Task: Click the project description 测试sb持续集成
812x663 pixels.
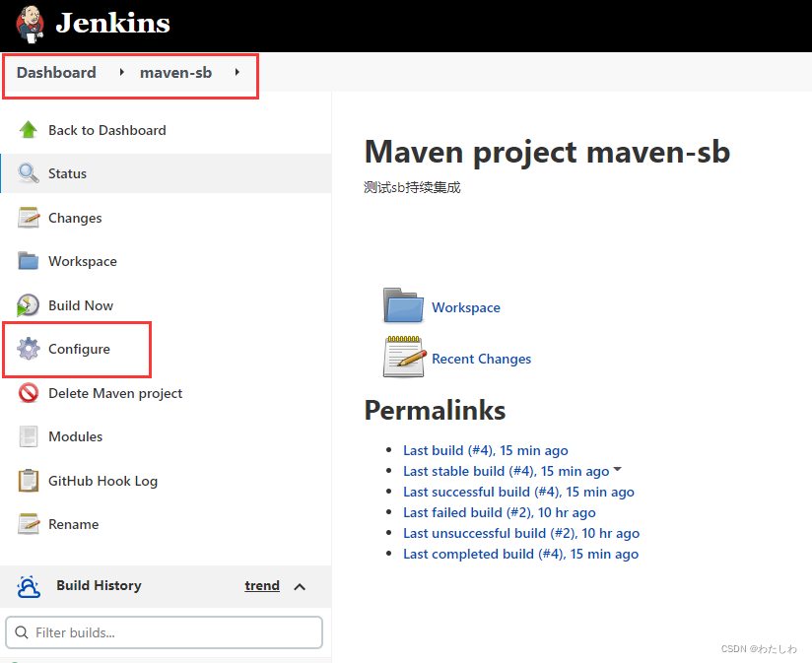Action: [412, 187]
